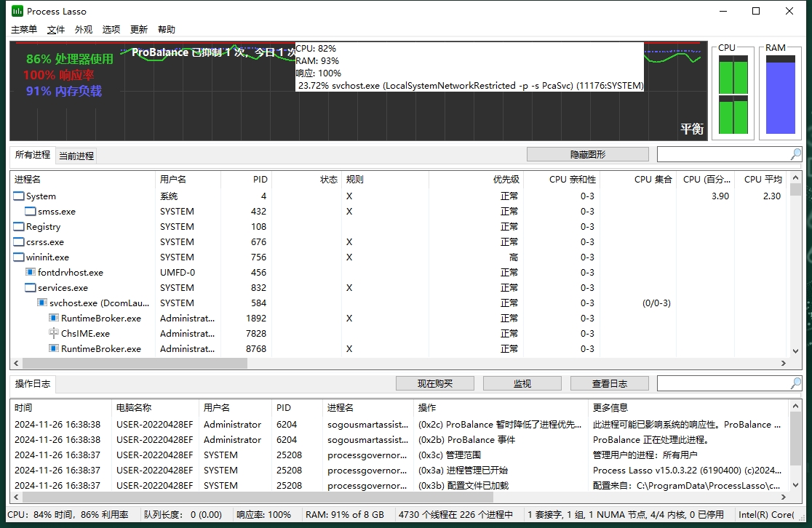Screen dimensions: 812x528
Task: Select the csrss.exe process icon
Action: point(19,241)
